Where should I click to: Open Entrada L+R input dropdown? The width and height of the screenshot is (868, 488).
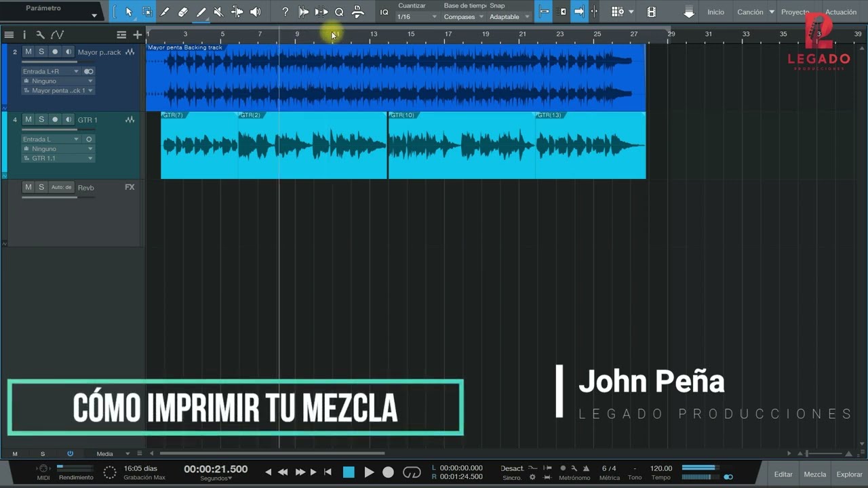point(51,71)
